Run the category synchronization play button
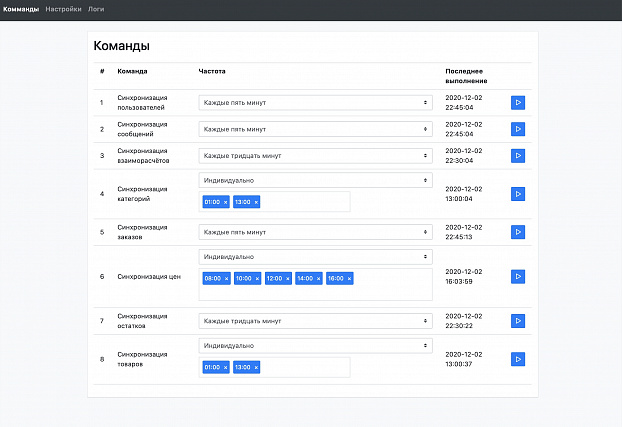 click(518, 194)
